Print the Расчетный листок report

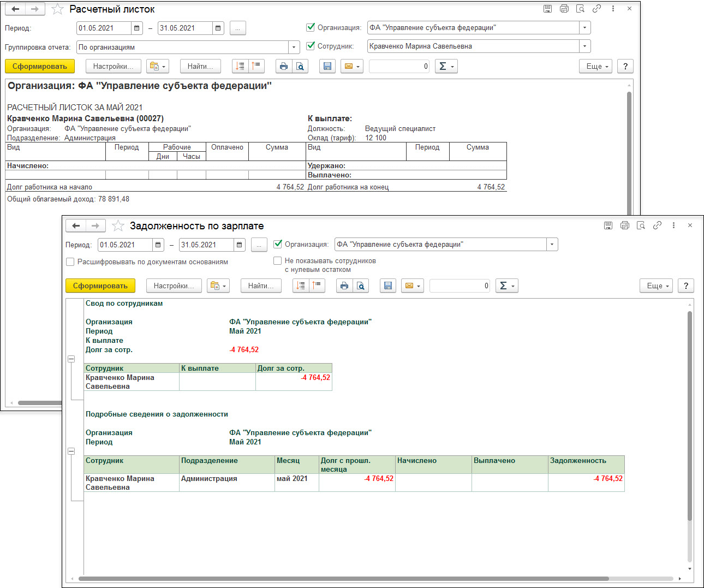(284, 66)
